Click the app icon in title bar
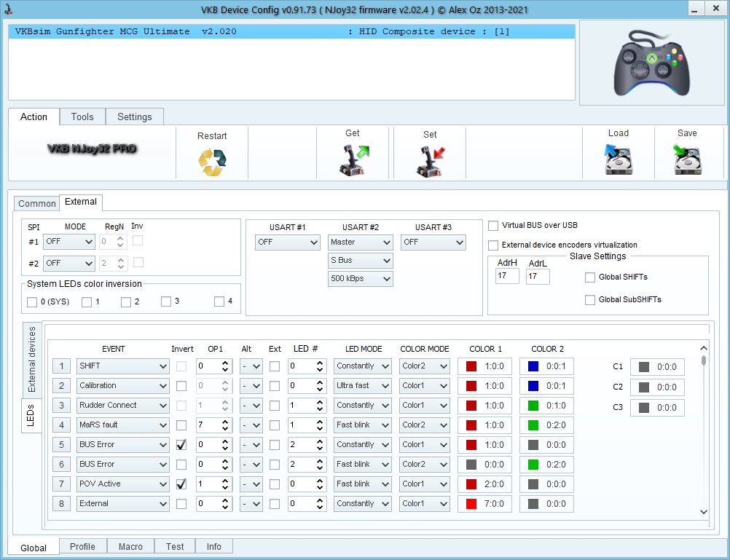The image size is (730, 560). click(10, 9)
